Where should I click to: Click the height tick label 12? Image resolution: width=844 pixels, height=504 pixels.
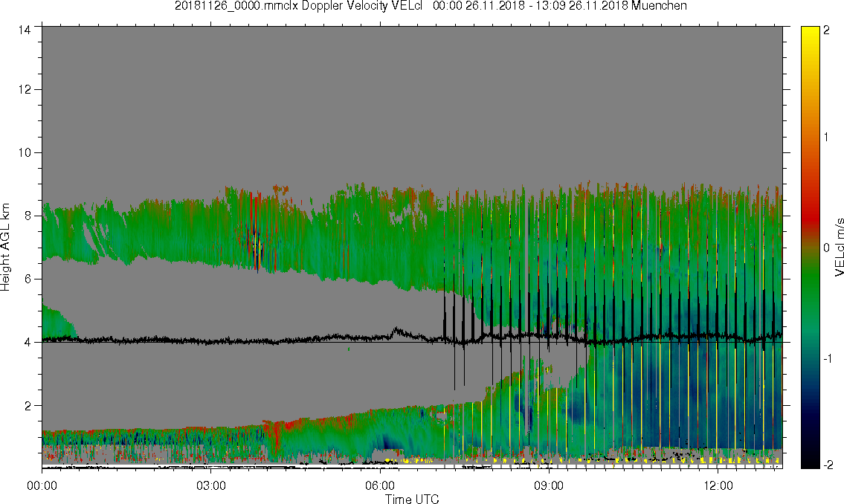(x=24, y=89)
